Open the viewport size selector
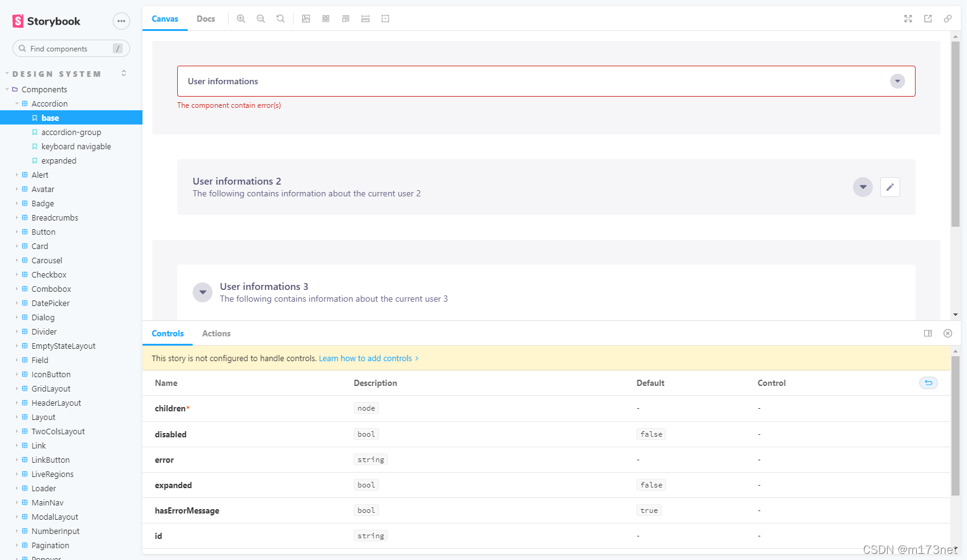967x560 pixels. pyautogui.click(x=345, y=19)
